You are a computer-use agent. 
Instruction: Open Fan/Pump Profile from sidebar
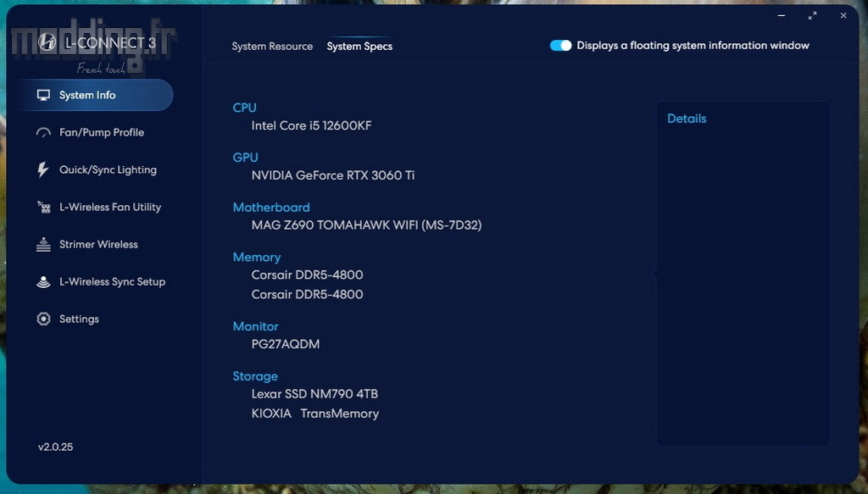pos(102,133)
